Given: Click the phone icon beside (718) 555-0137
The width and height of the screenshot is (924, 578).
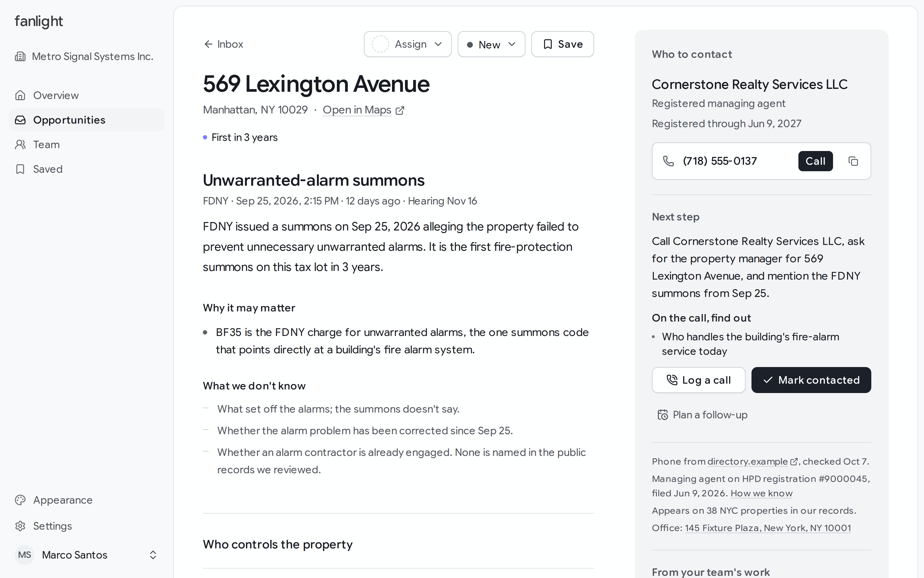Looking at the screenshot, I should coord(668,161).
